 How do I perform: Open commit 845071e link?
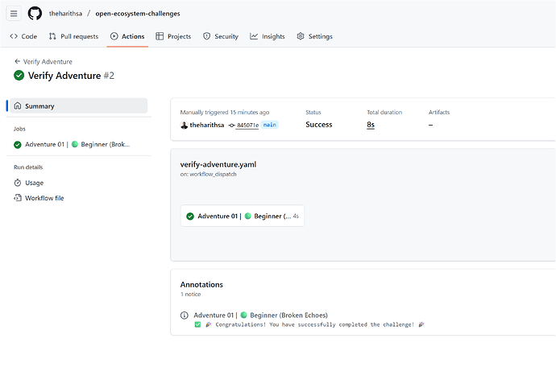247,125
